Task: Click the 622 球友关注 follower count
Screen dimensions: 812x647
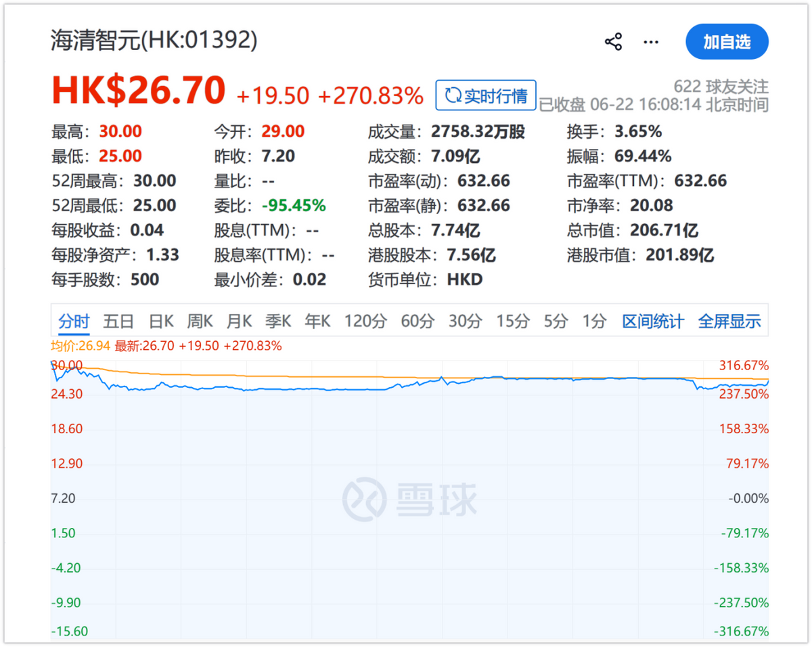Action: pos(721,87)
